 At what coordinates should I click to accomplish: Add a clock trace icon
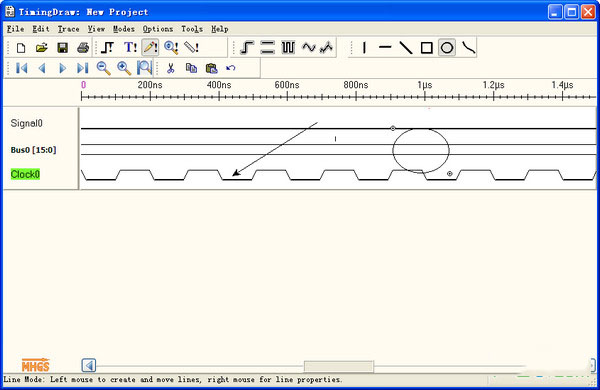(x=288, y=48)
